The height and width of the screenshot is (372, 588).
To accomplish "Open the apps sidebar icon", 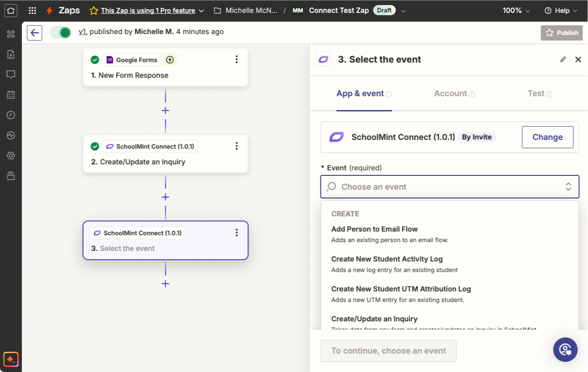I will pos(11,34).
